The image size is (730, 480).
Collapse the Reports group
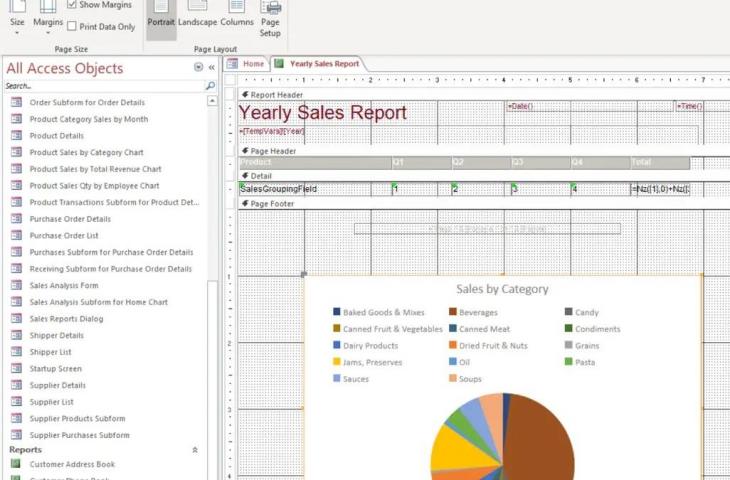coord(195,450)
